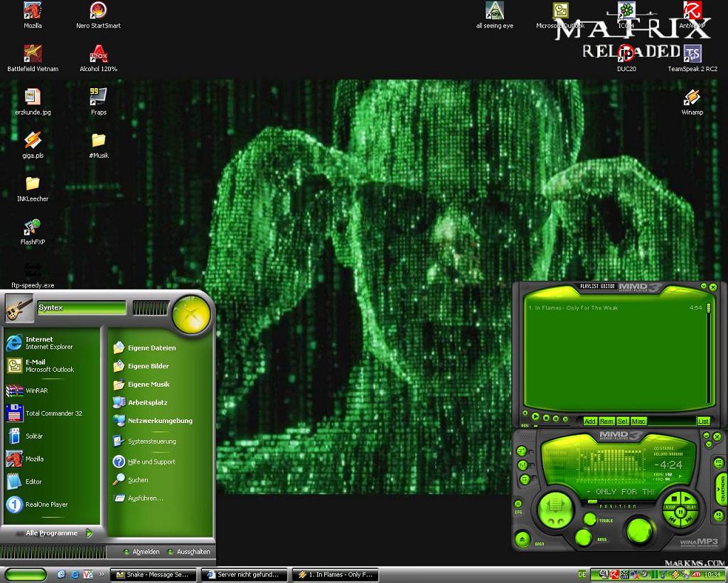728x583 pixels.
Task: Click the Abmelden button
Action: click(141, 552)
